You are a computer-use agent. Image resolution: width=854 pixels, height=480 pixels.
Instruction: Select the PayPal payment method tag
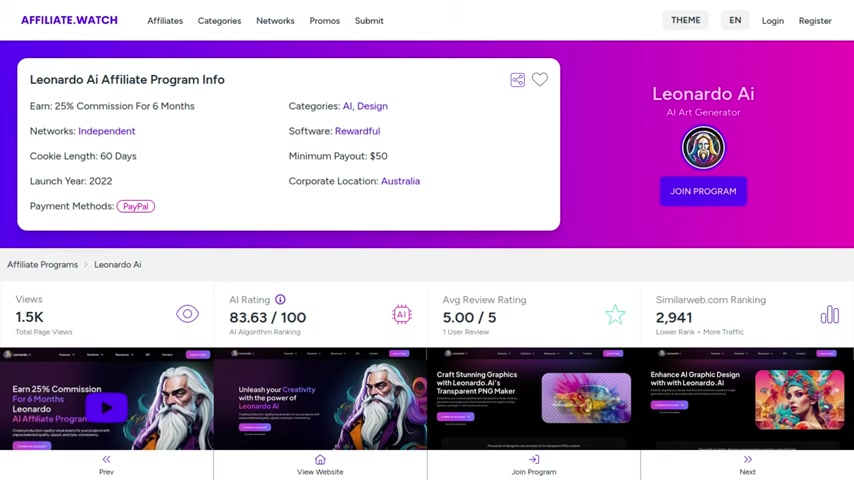[x=136, y=206]
